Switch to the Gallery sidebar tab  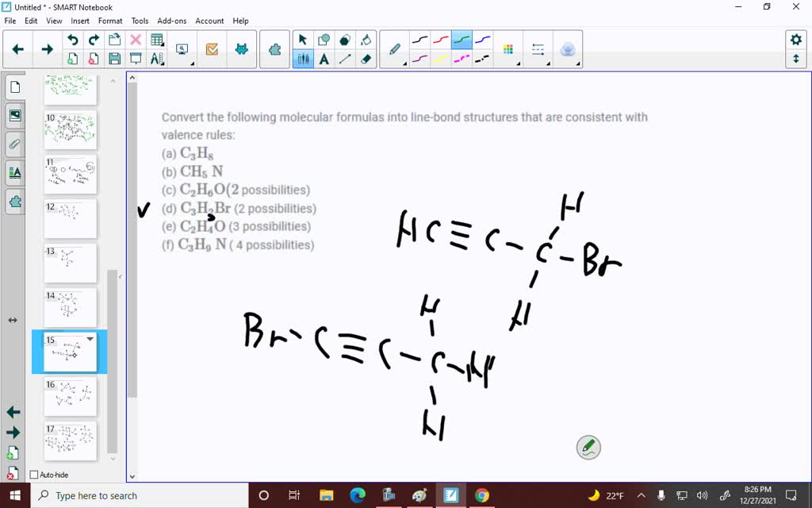click(14, 115)
